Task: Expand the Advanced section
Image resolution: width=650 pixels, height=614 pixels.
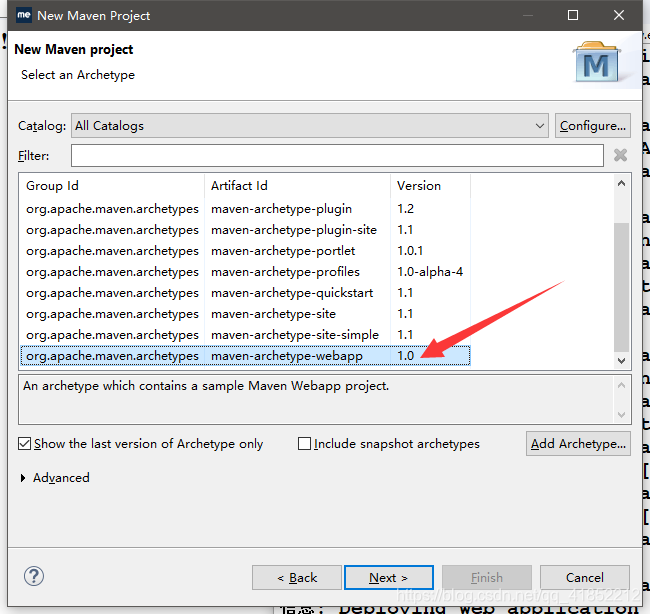Action: click(55, 478)
